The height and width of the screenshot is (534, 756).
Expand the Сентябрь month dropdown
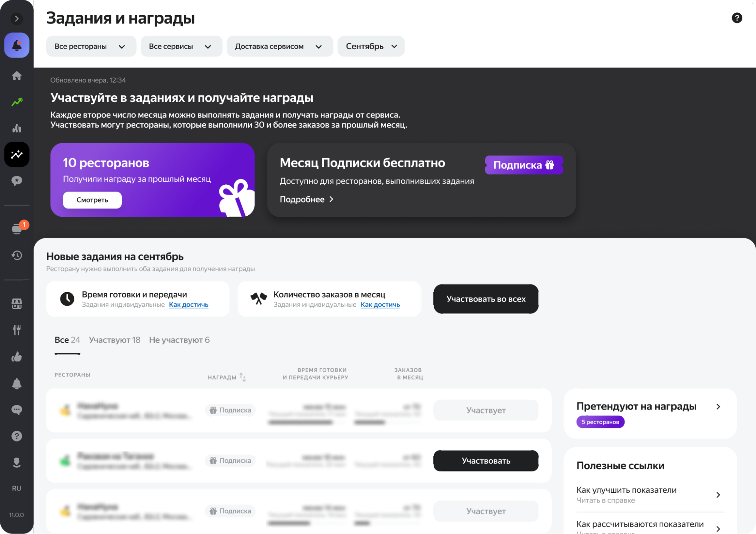(371, 46)
